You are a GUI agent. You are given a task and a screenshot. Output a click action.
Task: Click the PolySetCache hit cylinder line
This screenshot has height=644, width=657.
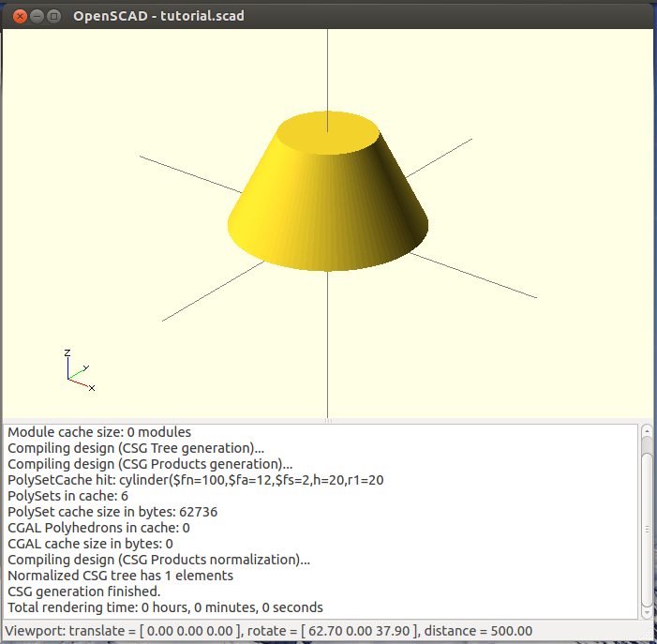tap(195, 480)
